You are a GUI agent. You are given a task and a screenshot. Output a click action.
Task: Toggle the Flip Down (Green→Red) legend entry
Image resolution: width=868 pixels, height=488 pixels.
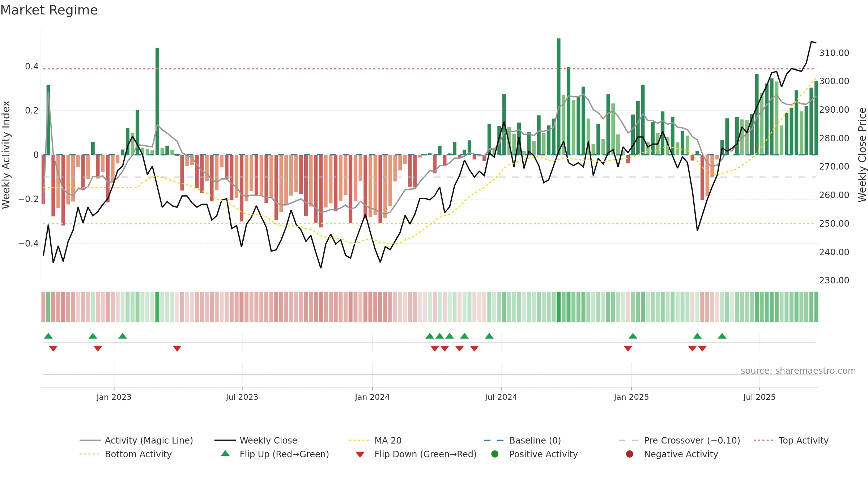tap(416, 454)
